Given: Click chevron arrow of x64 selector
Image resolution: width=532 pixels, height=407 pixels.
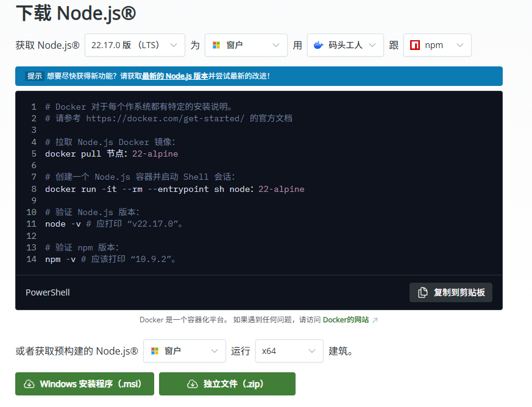Looking at the screenshot, I should (312, 351).
